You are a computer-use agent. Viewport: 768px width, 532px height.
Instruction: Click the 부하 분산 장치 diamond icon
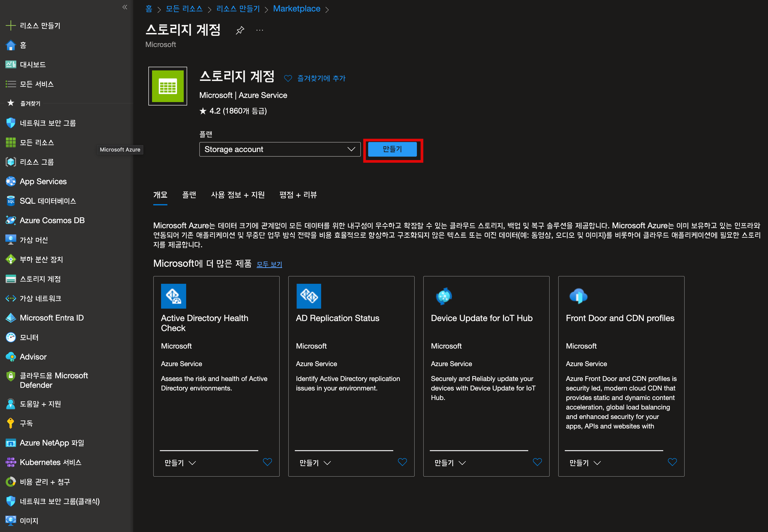point(11,259)
